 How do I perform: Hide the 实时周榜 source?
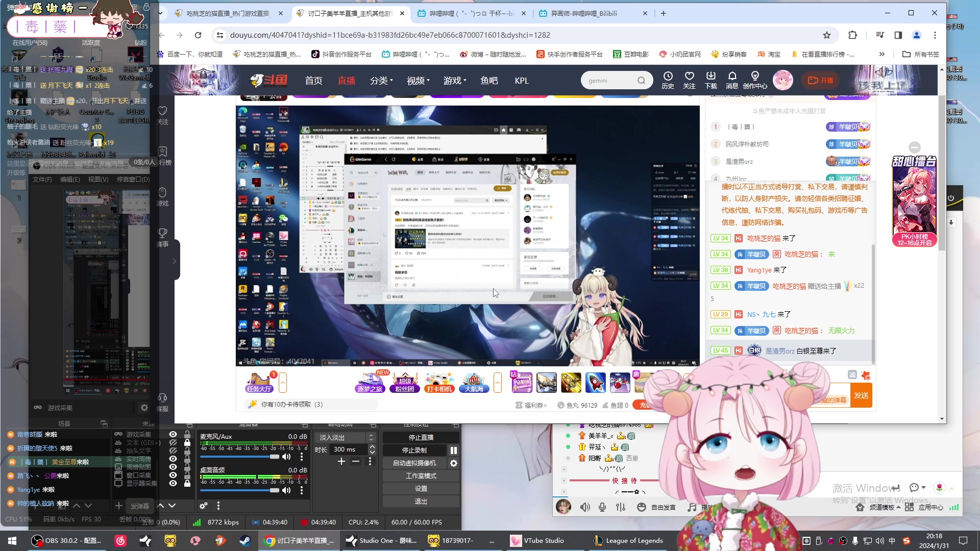[x=173, y=459]
